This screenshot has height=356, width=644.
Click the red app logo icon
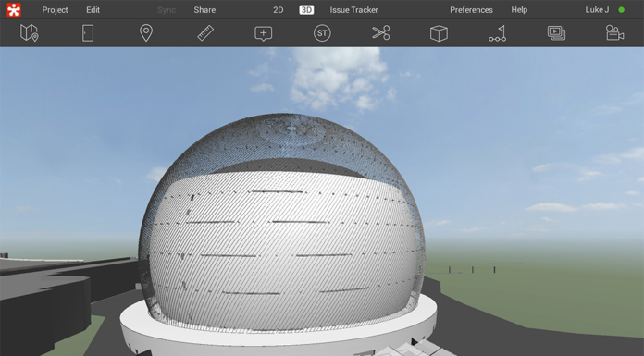pos(14,10)
